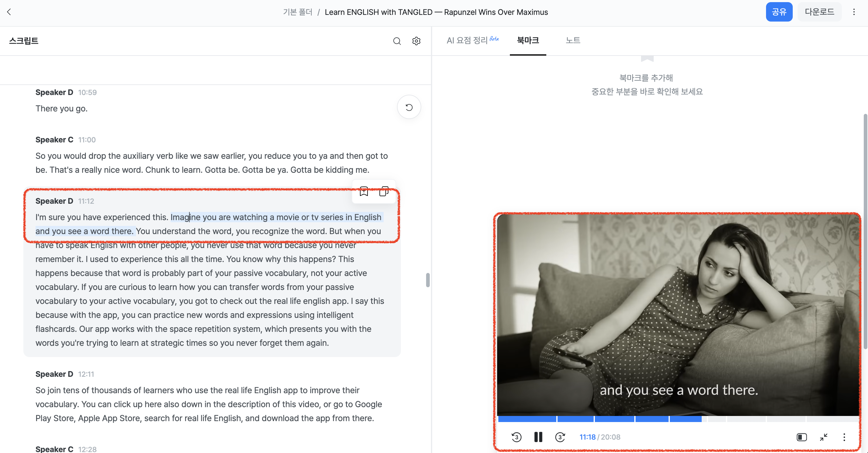The height and width of the screenshot is (453, 868).
Task: Click the 다운로드 download button
Action: (x=819, y=12)
